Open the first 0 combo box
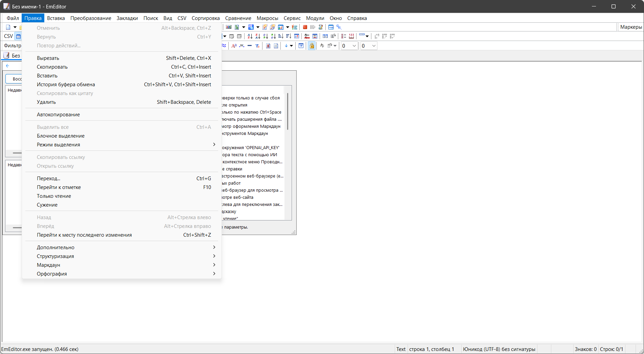Viewport: 644px width, 354px height. pyautogui.click(x=349, y=46)
